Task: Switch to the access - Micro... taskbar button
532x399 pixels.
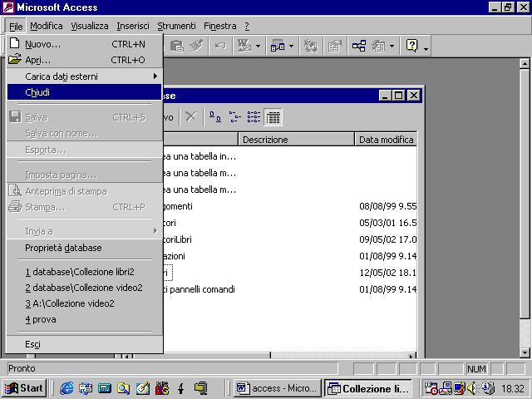Action: [277, 388]
